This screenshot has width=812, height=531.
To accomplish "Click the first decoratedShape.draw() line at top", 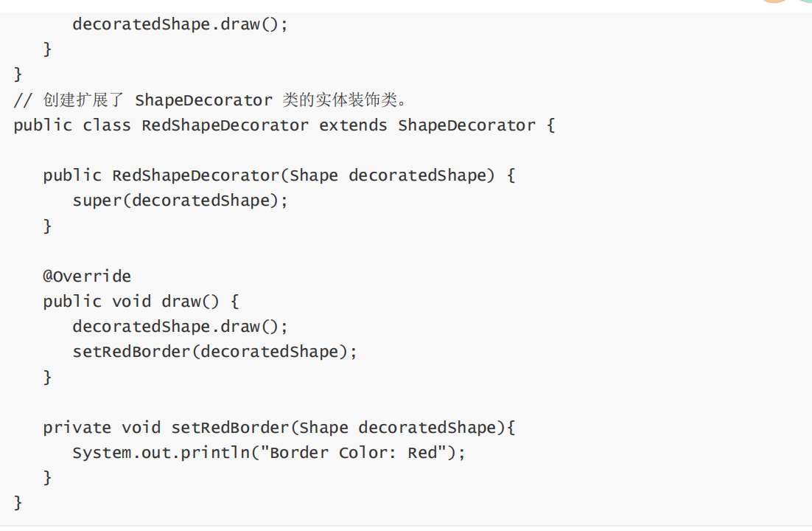I will pos(180,24).
